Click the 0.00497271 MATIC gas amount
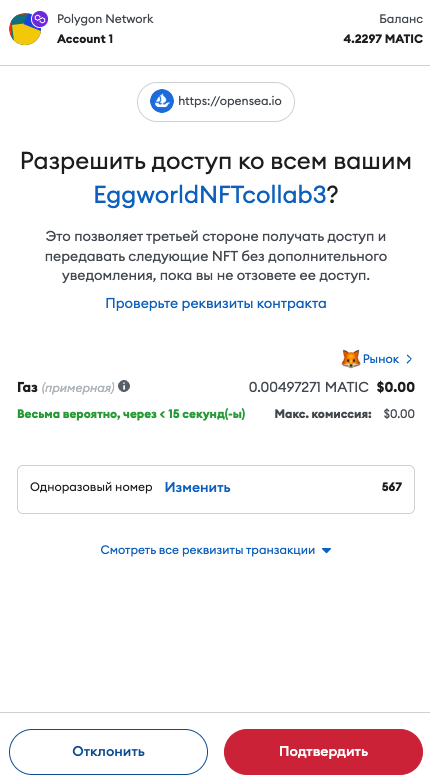The image size is (430, 779). [x=309, y=387]
